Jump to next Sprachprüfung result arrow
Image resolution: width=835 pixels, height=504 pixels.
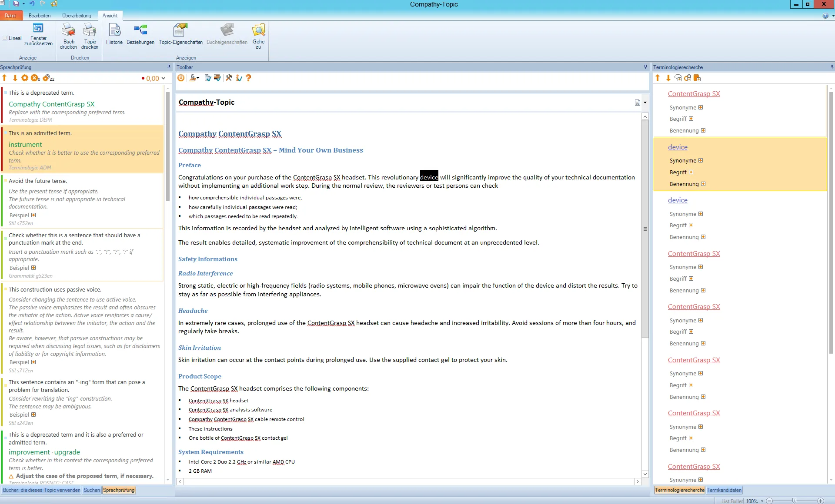[15, 78]
